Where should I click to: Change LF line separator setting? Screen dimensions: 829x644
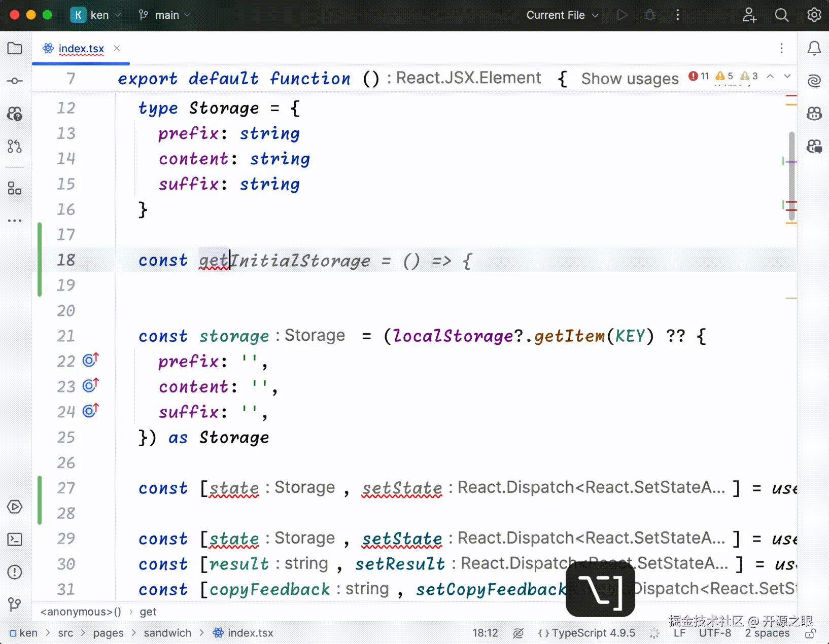tap(680, 633)
